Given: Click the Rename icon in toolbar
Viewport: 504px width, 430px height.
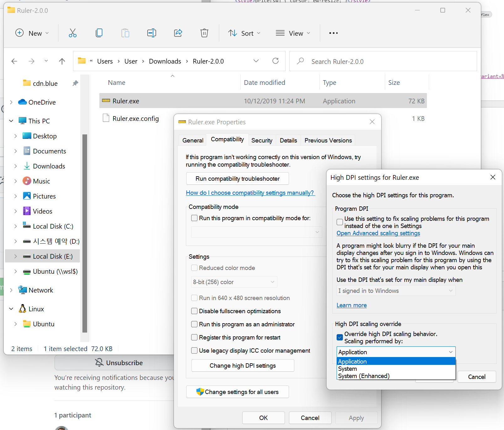Looking at the screenshot, I should (152, 33).
